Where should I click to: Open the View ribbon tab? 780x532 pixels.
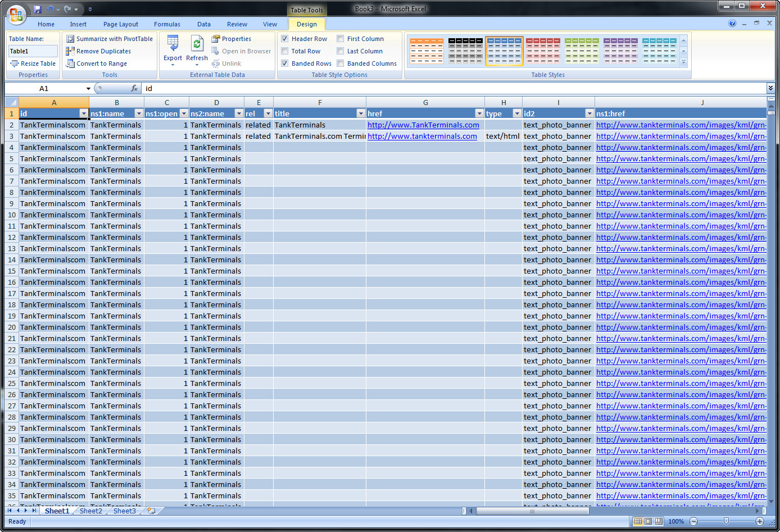270,24
